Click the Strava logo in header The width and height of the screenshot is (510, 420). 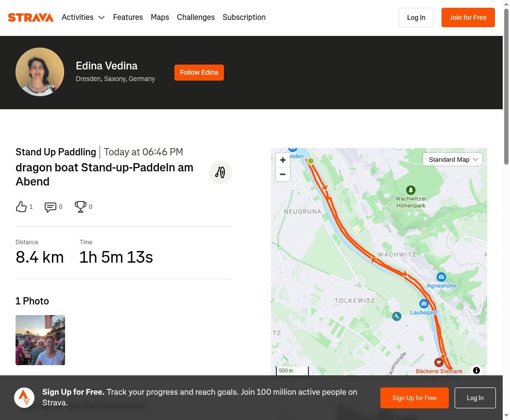click(31, 17)
